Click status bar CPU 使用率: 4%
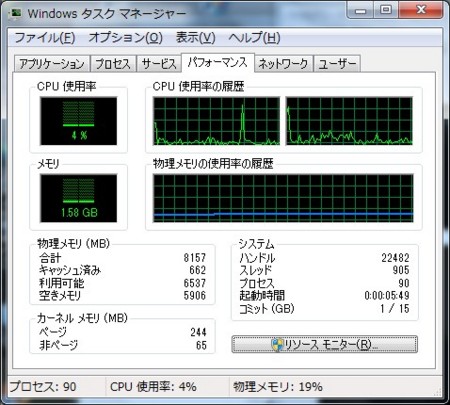 point(153,387)
